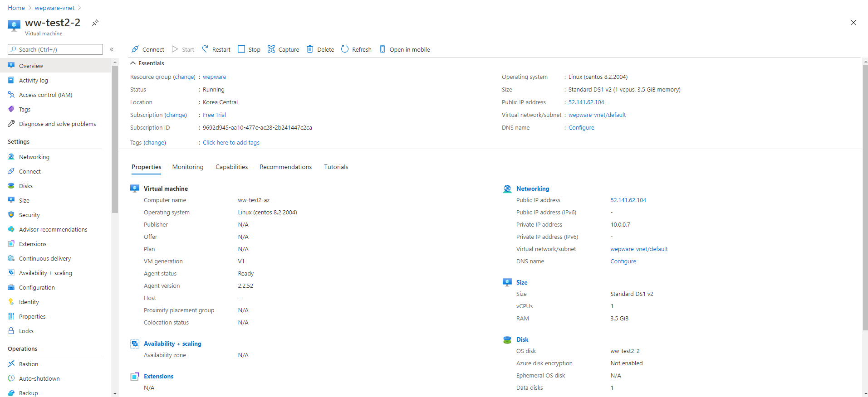
Task: Click change link next to Resource group
Action: click(x=185, y=77)
